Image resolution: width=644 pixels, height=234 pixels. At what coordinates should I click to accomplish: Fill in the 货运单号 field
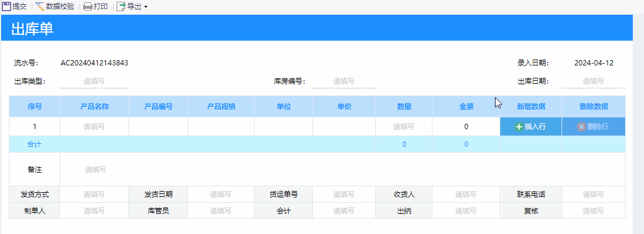coord(344,195)
